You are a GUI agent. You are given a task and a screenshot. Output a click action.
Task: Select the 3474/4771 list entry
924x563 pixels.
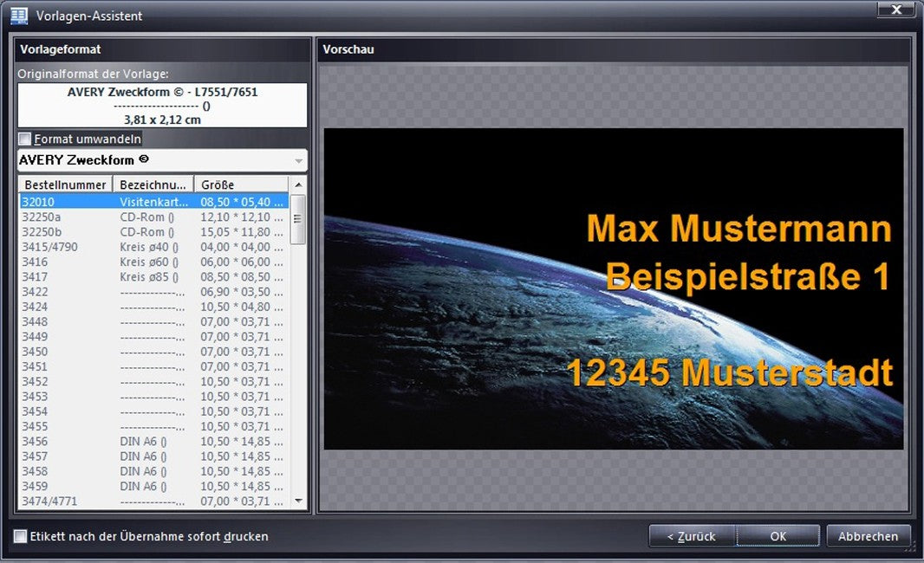(153, 502)
